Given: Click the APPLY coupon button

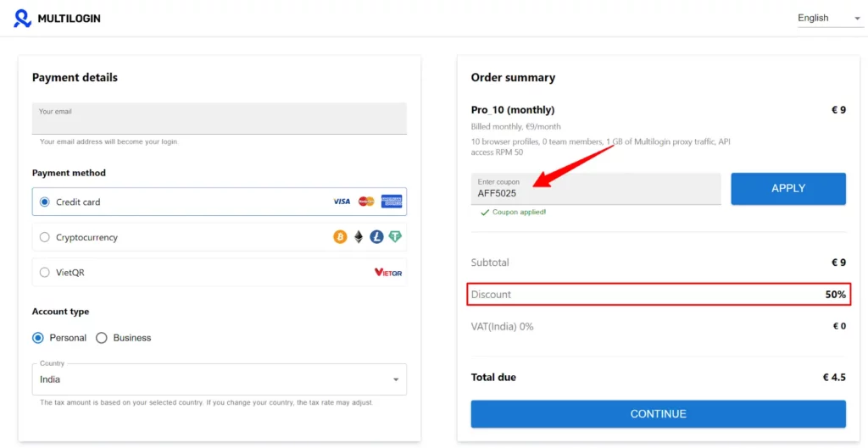Looking at the screenshot, I should click(788, 189).
